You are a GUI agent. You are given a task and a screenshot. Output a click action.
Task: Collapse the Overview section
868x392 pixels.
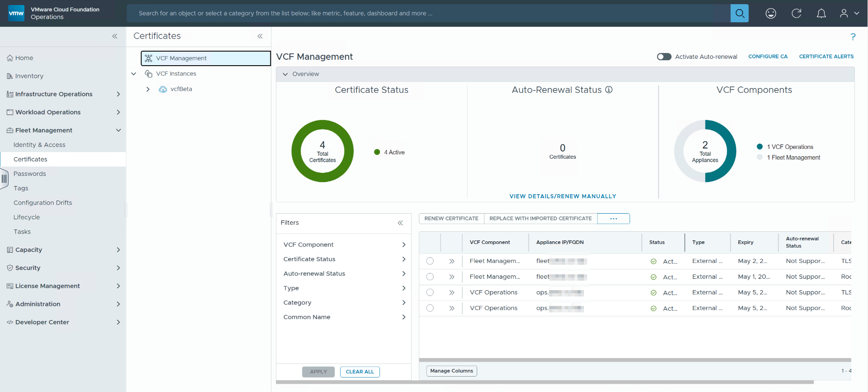tap(285, 74)
